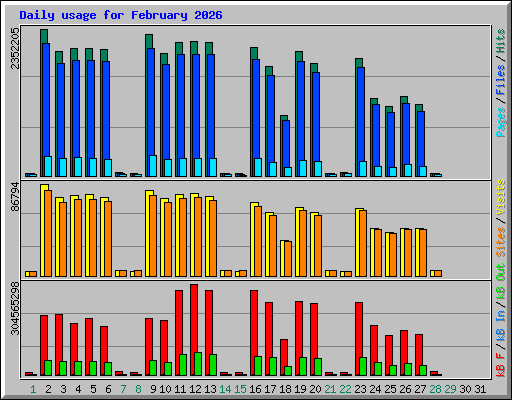Click day 11 on the x-axis

[180, 389]
